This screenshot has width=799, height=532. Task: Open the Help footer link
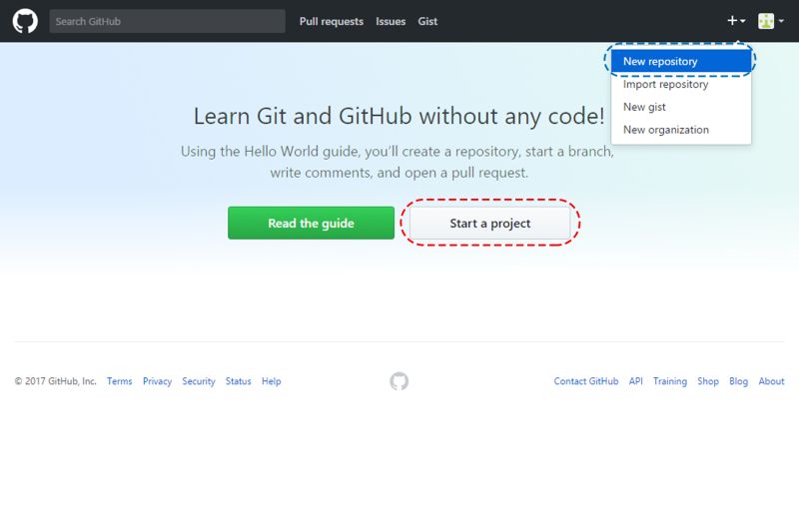click(271, 381)
